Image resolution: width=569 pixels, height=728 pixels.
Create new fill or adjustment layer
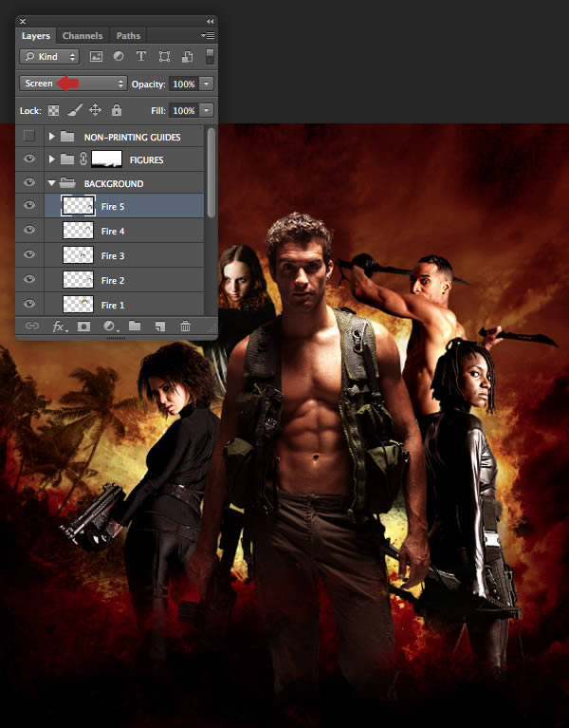click(x=109, y=327)
